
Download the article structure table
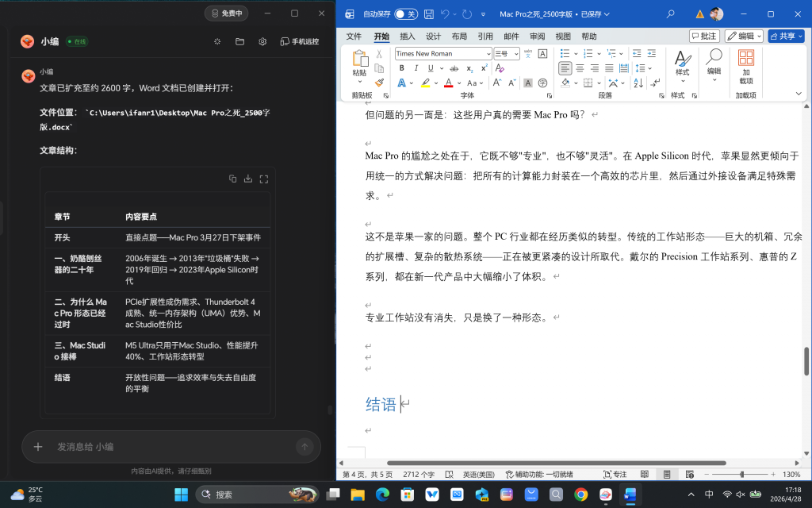click(x=248, y=179)
